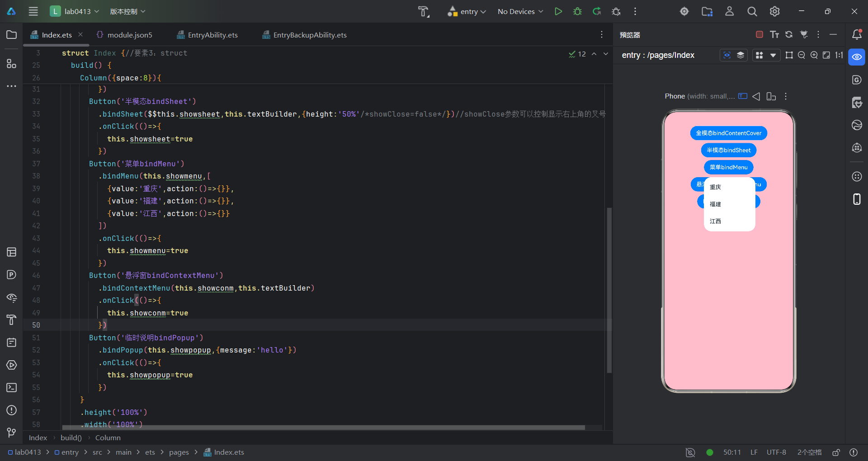Apply changes with the green reload icon
This screenshot has height=461, width=868.
coord(597,11)
